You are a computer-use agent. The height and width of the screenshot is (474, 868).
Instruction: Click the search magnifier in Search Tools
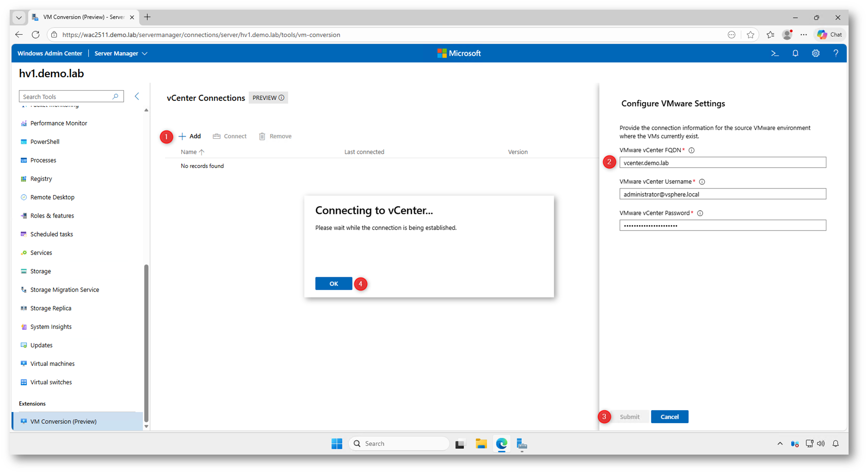point(115,97)
